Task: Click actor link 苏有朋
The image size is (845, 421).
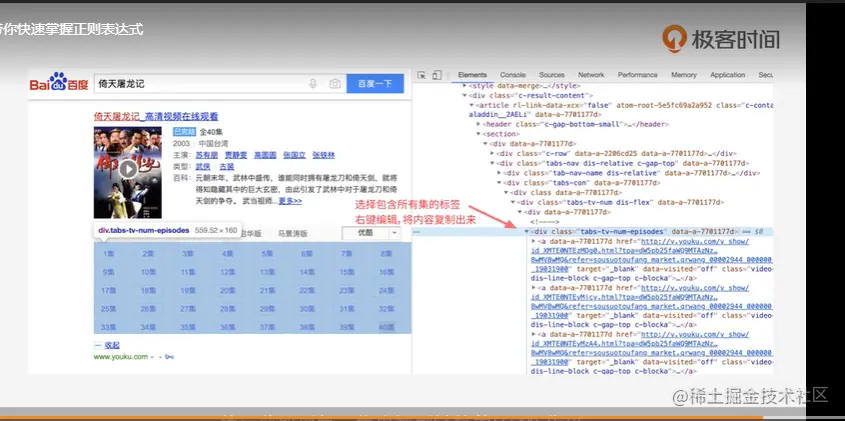Action: tap(206, 155)
